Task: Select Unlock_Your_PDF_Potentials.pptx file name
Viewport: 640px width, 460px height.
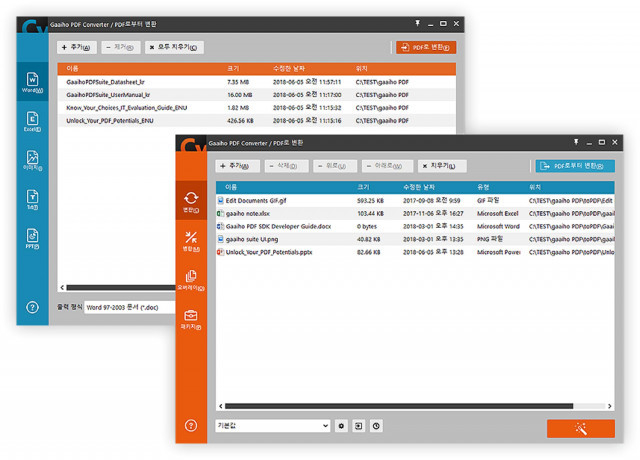Action: click(x=269, y=252)
